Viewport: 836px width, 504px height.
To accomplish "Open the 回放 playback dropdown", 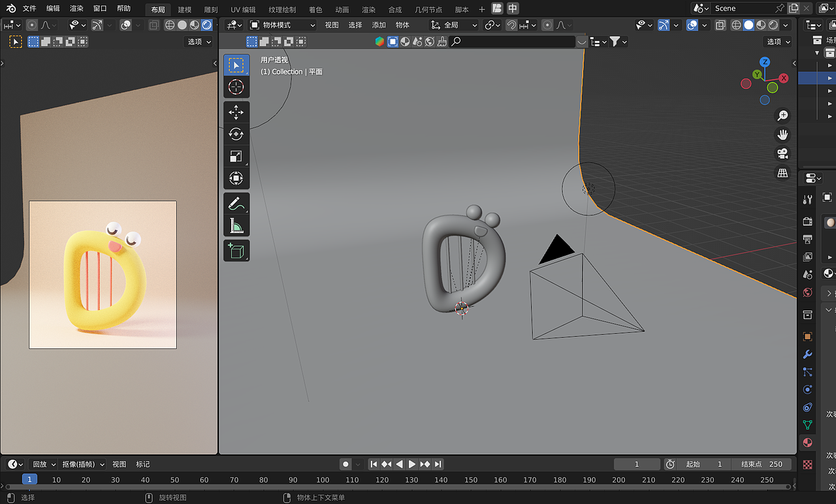I will [44, 464].
